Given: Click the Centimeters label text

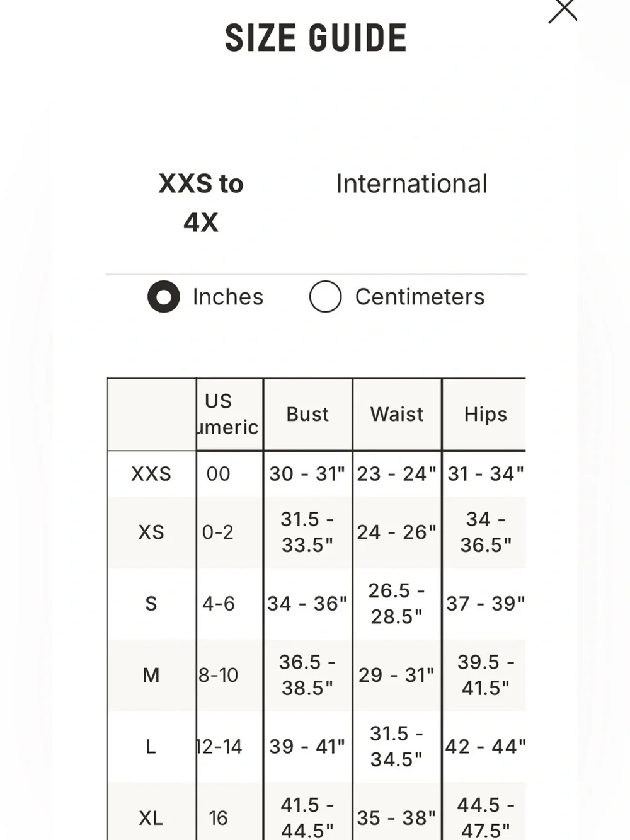Looking at the screenshot, I should tap(420, 297).
